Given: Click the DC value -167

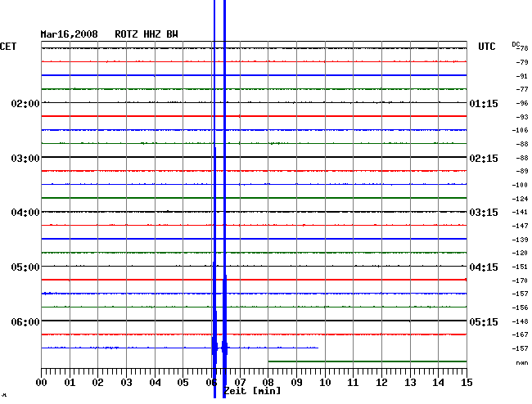Looking at the screenshot, I should 520,334.
